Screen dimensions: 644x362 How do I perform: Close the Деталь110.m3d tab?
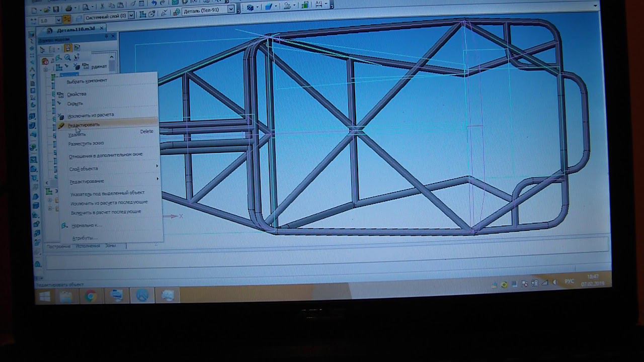[101, 29]
